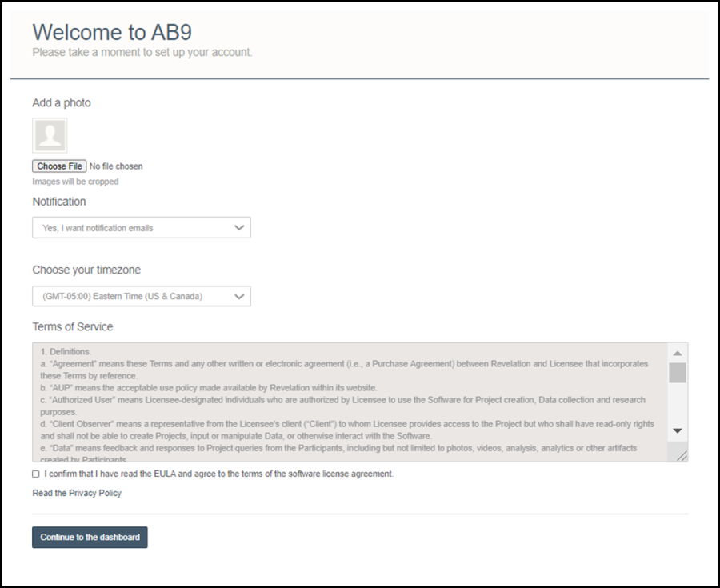Click the chevron arrow on Notification dropdown
The width and height of the screenshot is (720, 588).
(x=239, y=228)
